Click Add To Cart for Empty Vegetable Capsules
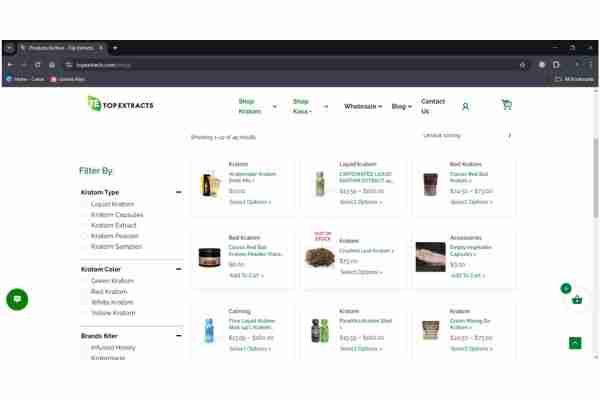The height and width of the screenshot is (400, 600). pyautogui.click(x=467, y=275)
